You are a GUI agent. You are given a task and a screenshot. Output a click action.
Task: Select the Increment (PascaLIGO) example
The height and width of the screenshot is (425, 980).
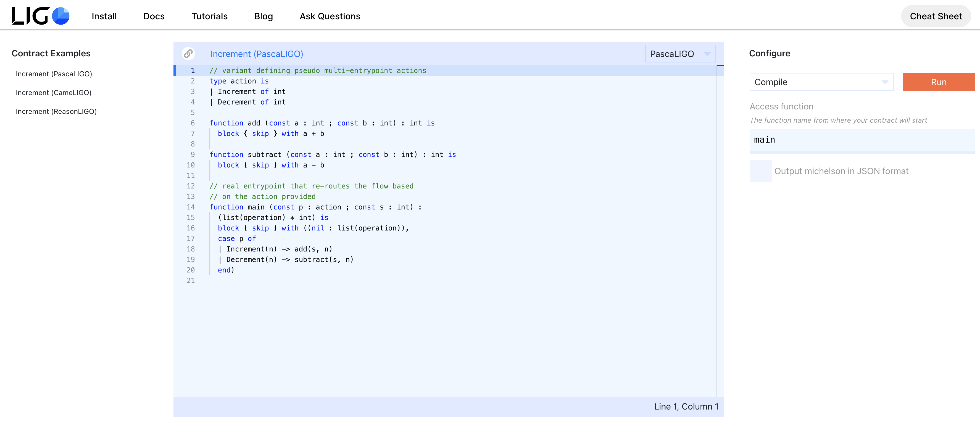(x=54, y=74)
